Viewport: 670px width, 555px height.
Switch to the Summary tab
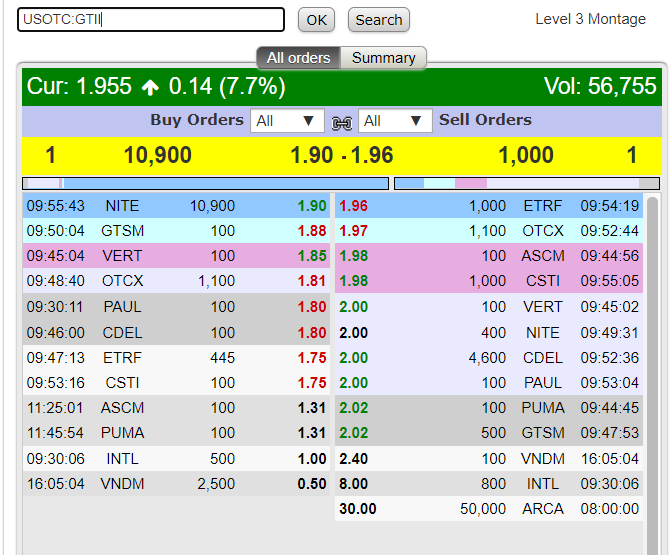[x=383, y=58]
